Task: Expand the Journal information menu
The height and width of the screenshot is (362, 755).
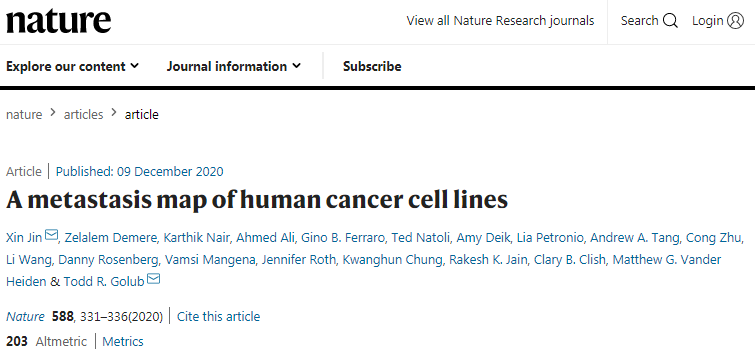Action: tap(234, 66)
